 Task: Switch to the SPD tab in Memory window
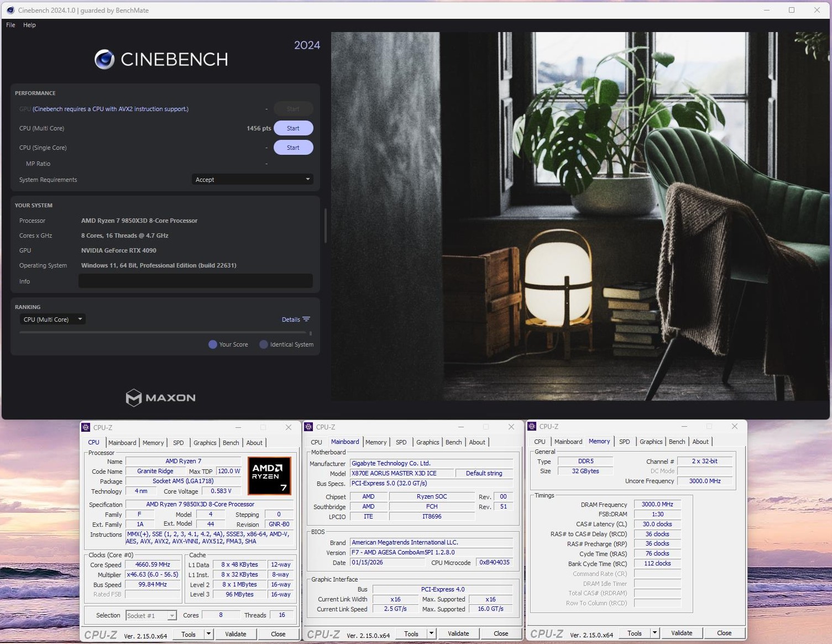point(624,442)
